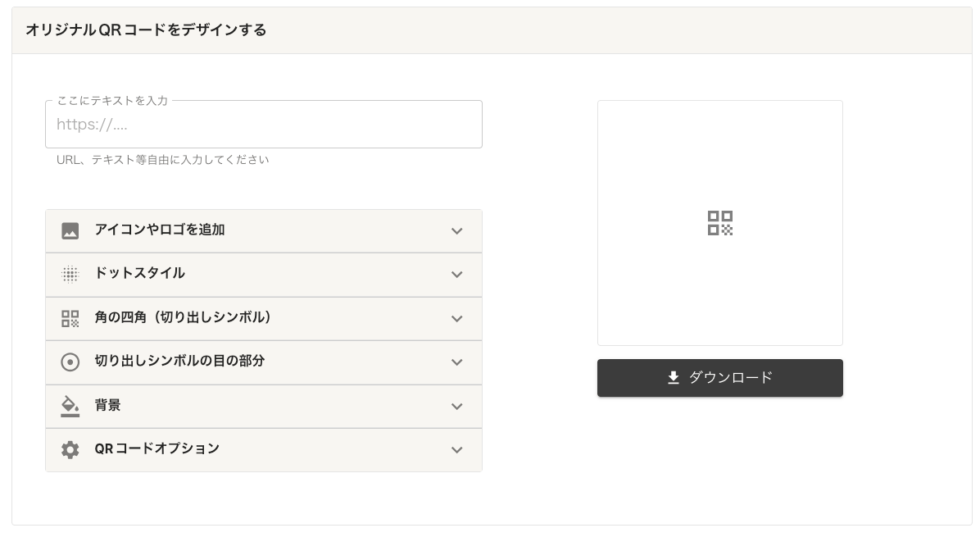980x537 pixels.
Task: Click the paint bucket icon for 背景
Action: coord(70,406)
